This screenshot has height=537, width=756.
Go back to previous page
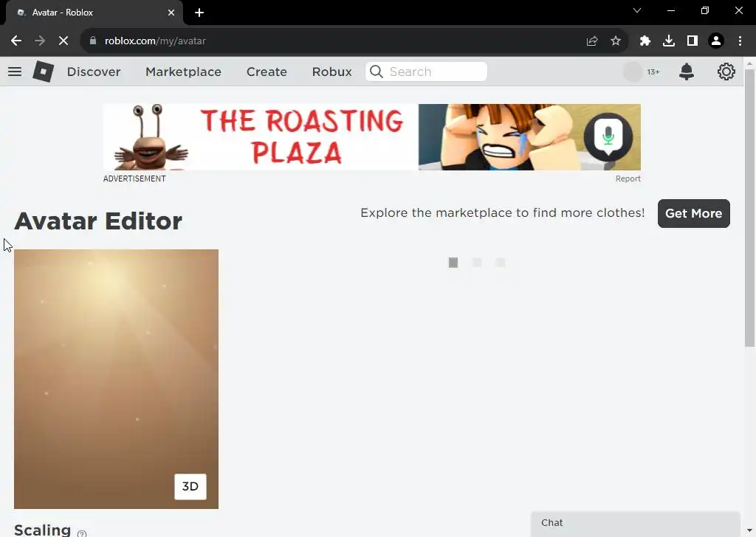pyautogui.click(x=16, y=41)
